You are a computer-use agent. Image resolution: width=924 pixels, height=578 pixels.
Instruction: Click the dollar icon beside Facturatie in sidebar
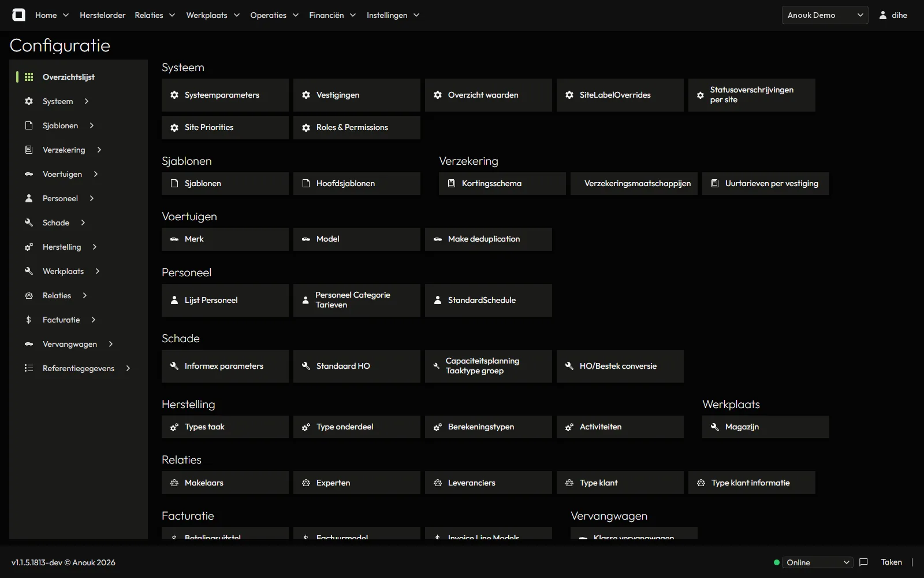29,320
